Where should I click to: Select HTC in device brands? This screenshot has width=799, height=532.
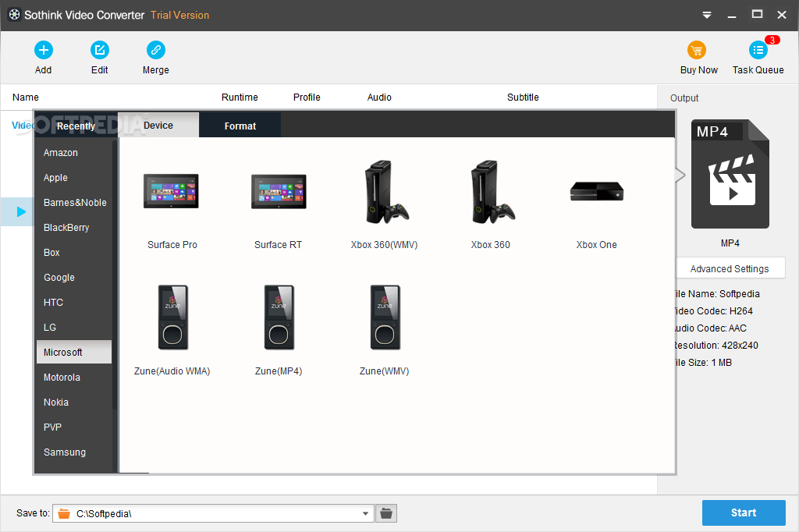[x=74, y=302]
